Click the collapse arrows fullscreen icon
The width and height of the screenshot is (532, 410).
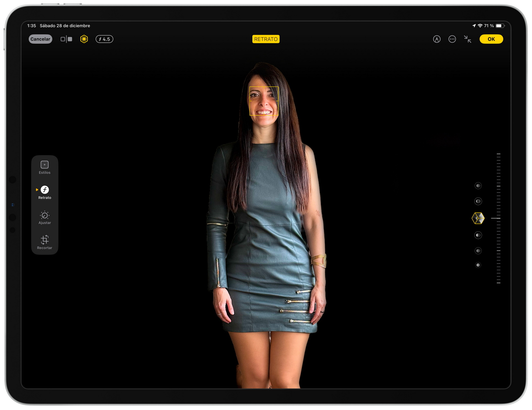coord(468,39)
